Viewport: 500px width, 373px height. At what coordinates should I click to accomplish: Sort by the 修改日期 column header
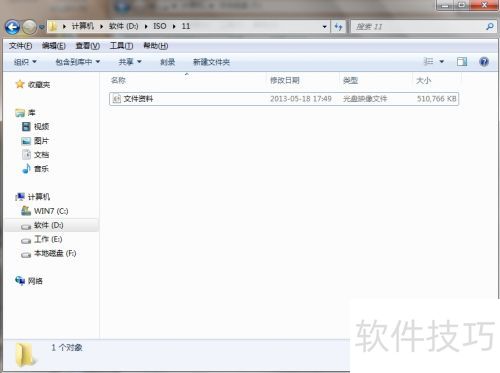pos(285,80)
